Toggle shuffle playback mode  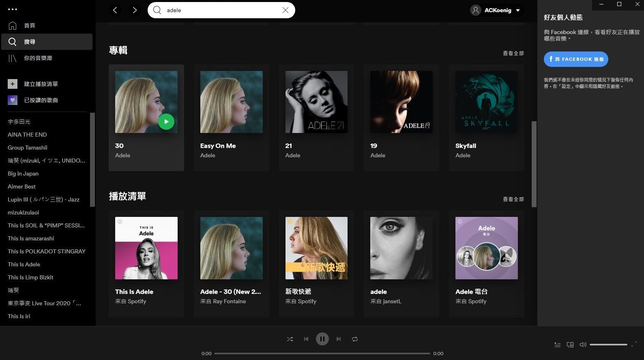[x=290, y=339]
